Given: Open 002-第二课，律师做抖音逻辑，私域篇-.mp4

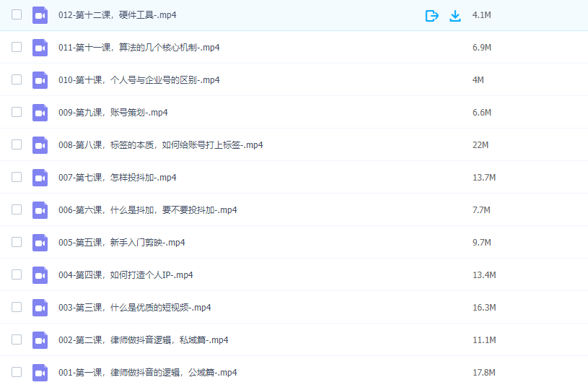Looking at the screenshot, I should pyautogui.click(x=143, y=340).
